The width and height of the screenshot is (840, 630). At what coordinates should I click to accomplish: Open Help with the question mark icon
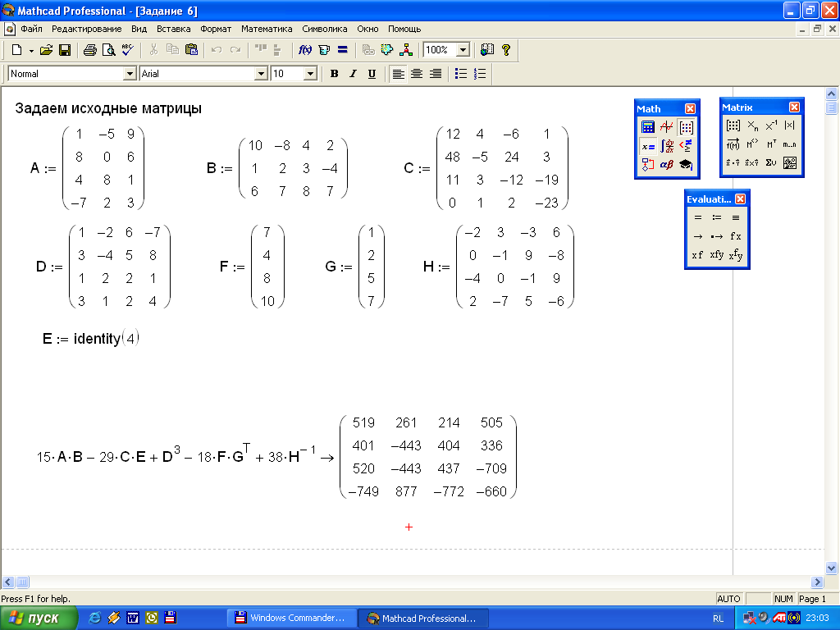[x=505, y=50]
